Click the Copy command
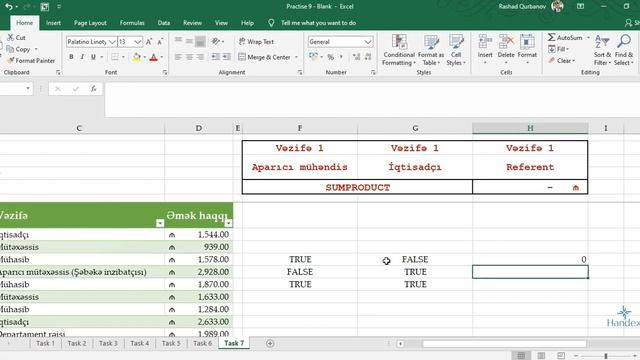The height and width of the screenshot is (360, 640). click(x=19, y=49)
